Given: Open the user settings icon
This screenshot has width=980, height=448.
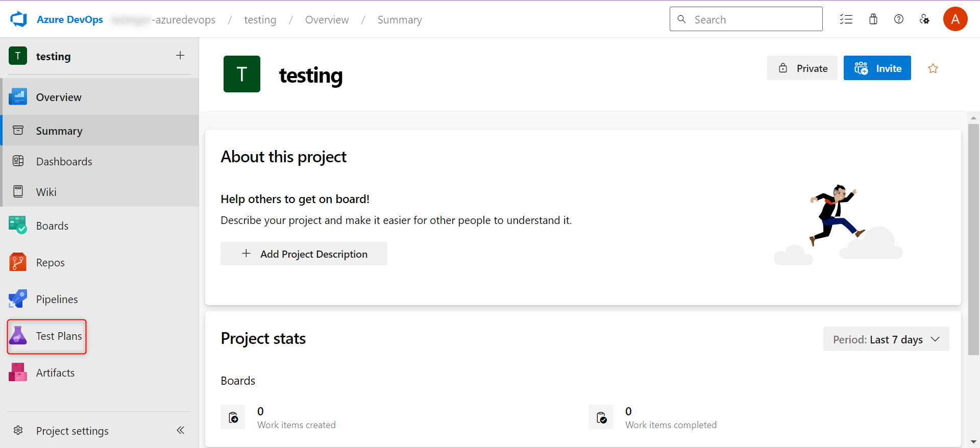Looking at the screenshot, I should [924, 19].
